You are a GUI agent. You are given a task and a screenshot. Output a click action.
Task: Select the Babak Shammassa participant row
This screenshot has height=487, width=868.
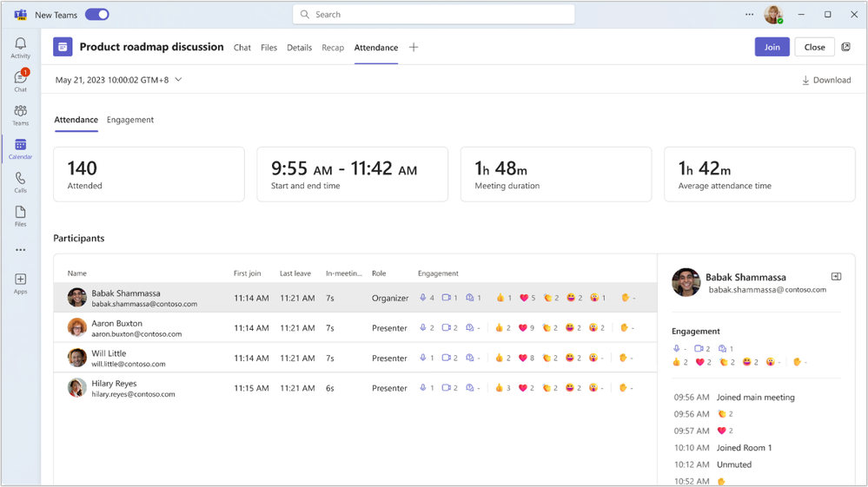tap(355, 298)
